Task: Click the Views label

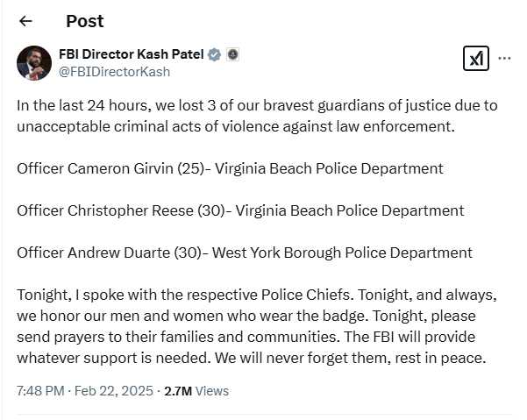Action: (212, 391)
